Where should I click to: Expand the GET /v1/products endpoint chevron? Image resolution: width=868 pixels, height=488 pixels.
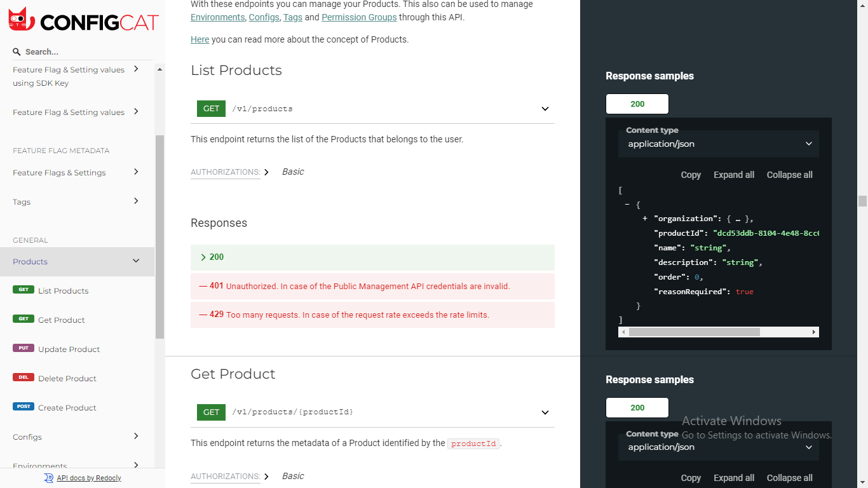tap(545, 109)
